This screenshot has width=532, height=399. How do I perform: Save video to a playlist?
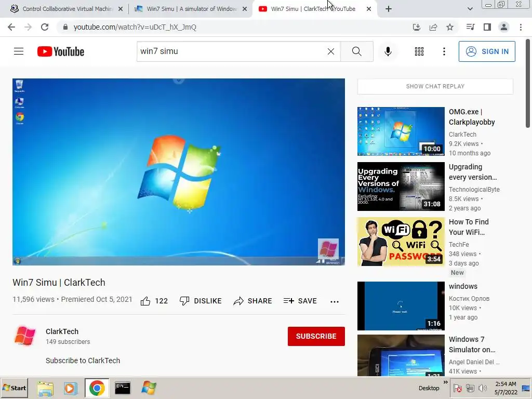coord(300,301)
